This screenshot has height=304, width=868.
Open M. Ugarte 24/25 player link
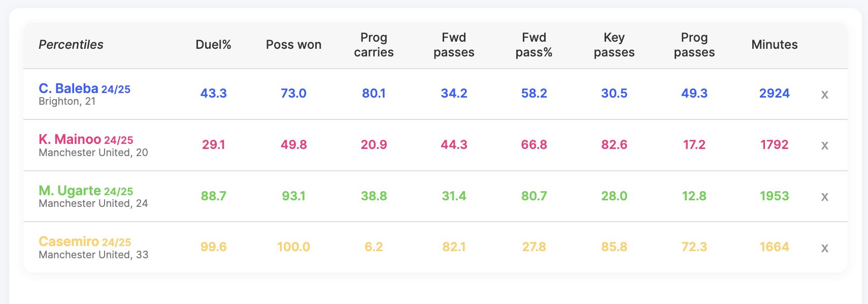tap(86, 191)
